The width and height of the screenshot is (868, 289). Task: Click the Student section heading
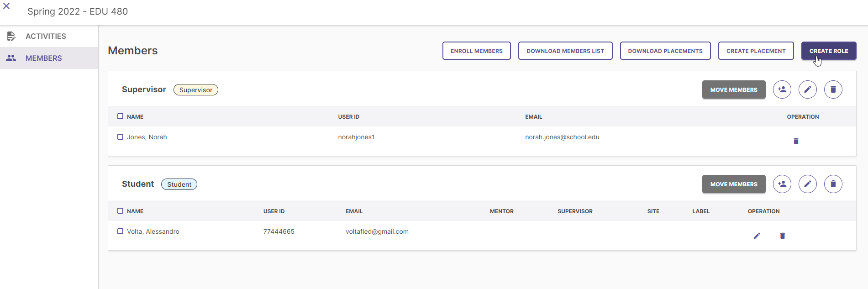click(138, 184)
